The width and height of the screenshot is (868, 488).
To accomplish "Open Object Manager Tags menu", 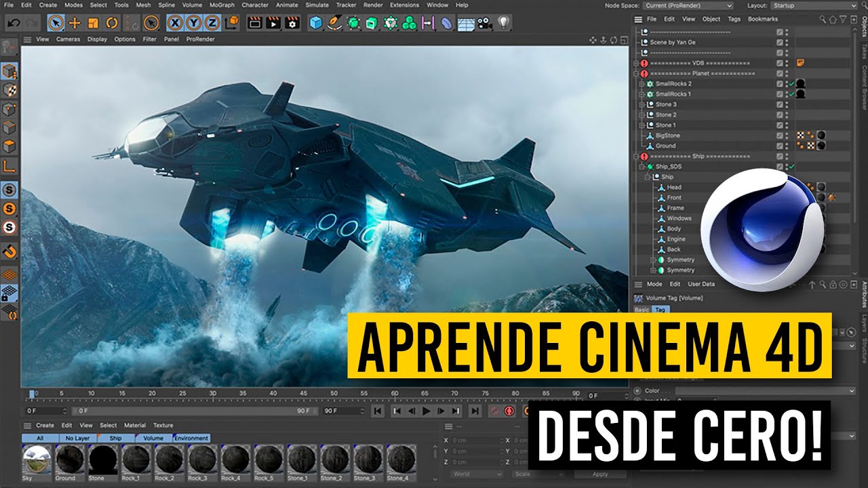I will coord(734,19).
